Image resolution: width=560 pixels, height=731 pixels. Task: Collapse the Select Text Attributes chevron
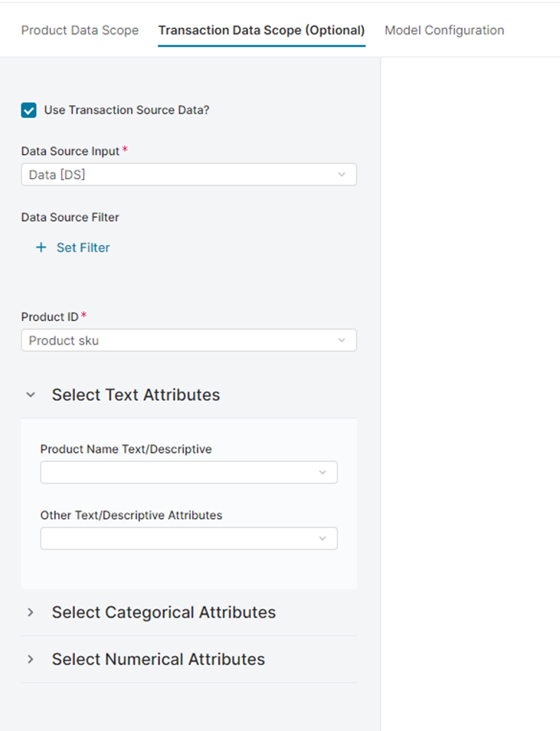31,395
